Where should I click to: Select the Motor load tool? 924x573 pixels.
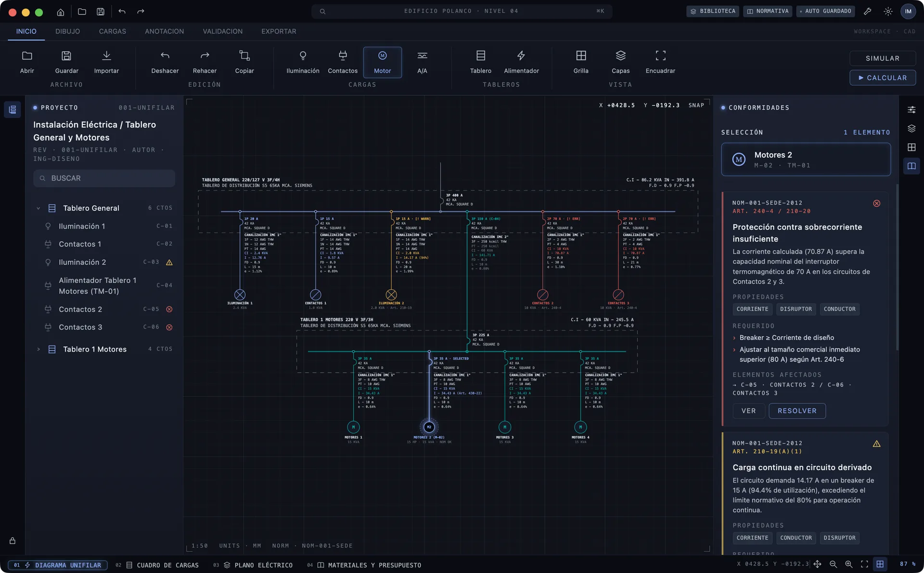click(x=383, y=63)
